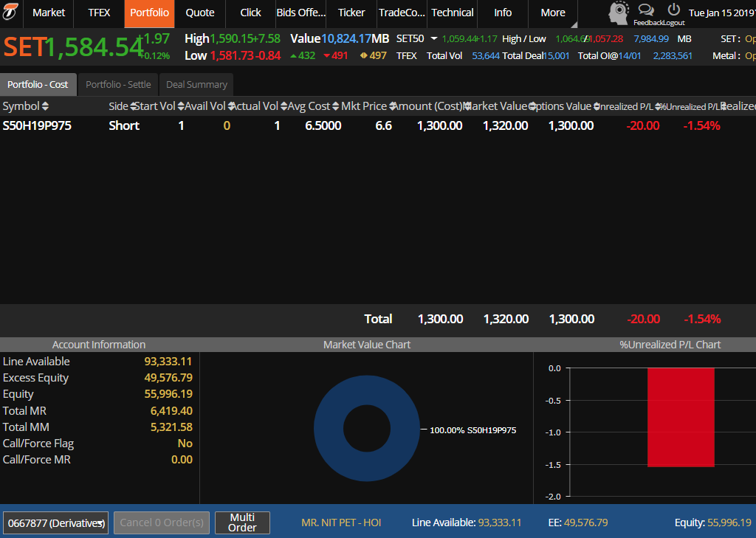The width and height of the screenshot is (756, 538).
Task: Click the 6.6 market price value
Action: 383,125
